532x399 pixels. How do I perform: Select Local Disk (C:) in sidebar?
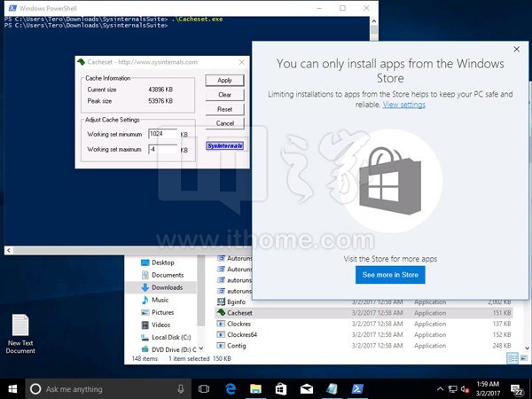(171, 337)
